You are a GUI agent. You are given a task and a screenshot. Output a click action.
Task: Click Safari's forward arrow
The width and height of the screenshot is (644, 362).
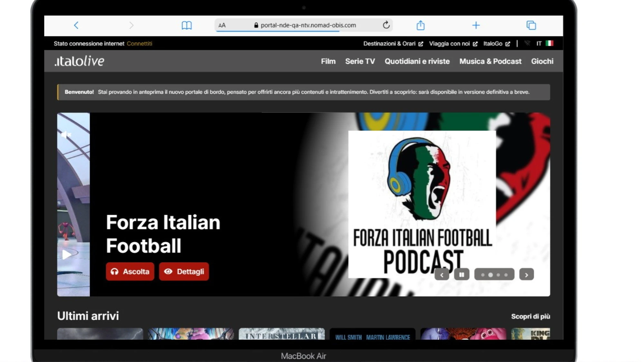pyautogui.click(x=131, y=25)
